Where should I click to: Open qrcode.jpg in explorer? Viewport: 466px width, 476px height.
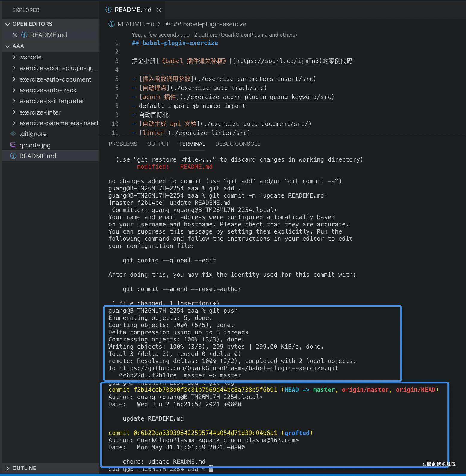(x=35, y=145)
